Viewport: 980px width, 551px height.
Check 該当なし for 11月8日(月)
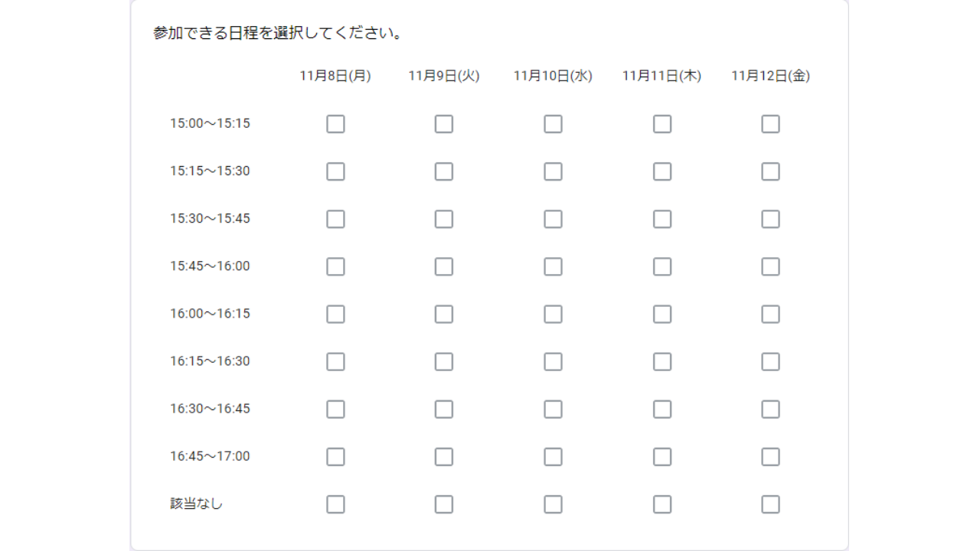(x=335, y=504)
